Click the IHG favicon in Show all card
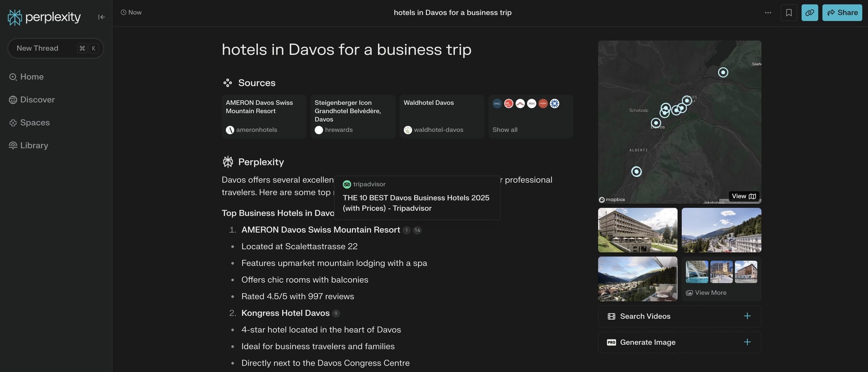 click(497, 104)
